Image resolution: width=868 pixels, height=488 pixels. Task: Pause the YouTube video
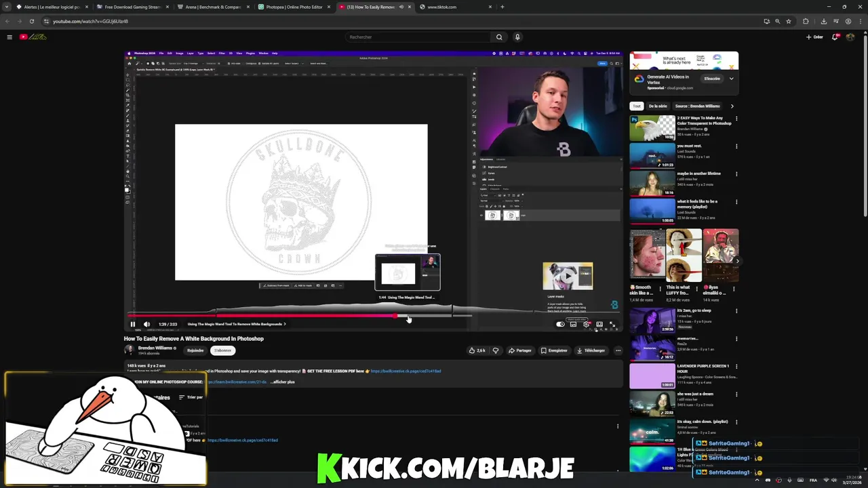pos(133,324)
